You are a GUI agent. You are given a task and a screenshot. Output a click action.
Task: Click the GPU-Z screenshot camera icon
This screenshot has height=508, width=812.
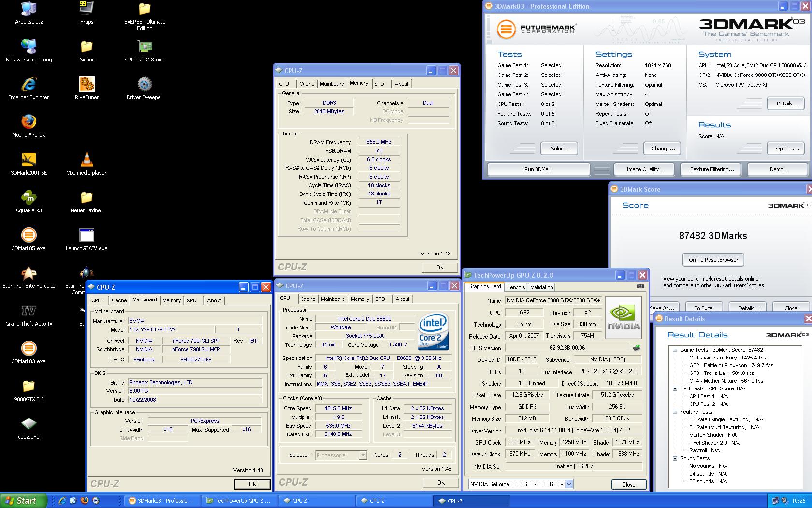[x=640, y=286]
